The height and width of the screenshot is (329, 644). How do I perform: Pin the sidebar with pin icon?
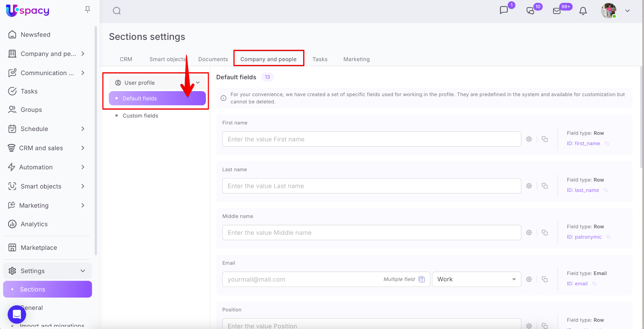(88, 10)
